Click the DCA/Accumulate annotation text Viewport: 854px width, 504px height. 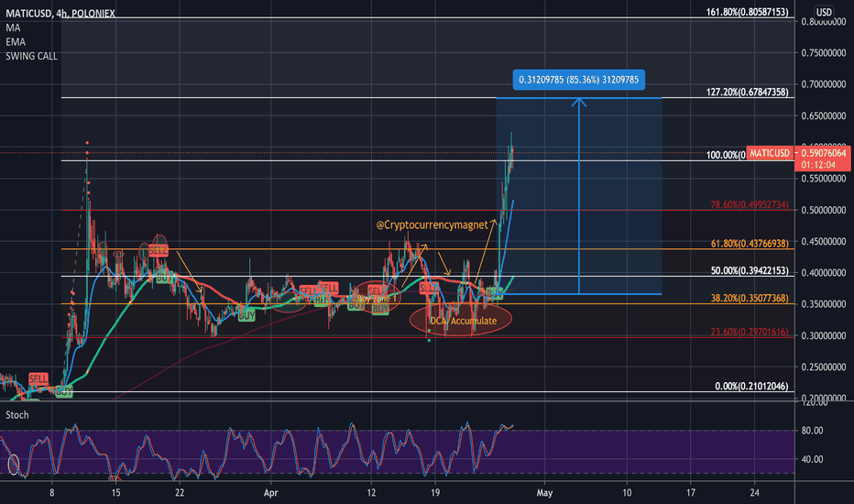coord(463,321)
